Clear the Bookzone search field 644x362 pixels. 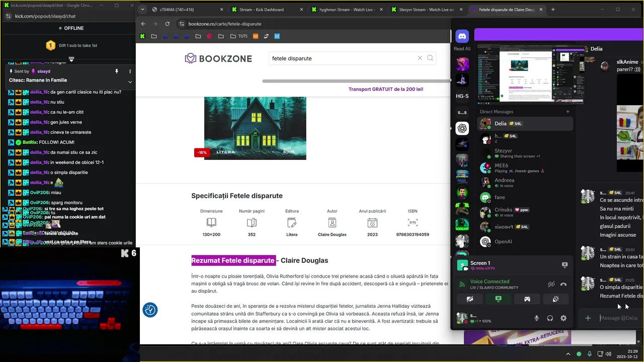coord(420,58)
